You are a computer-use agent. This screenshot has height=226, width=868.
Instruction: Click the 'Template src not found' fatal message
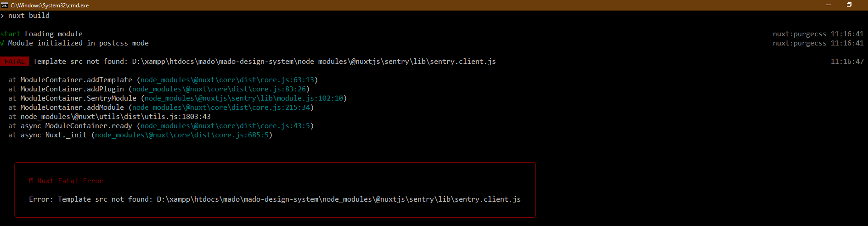click(264, 62)
